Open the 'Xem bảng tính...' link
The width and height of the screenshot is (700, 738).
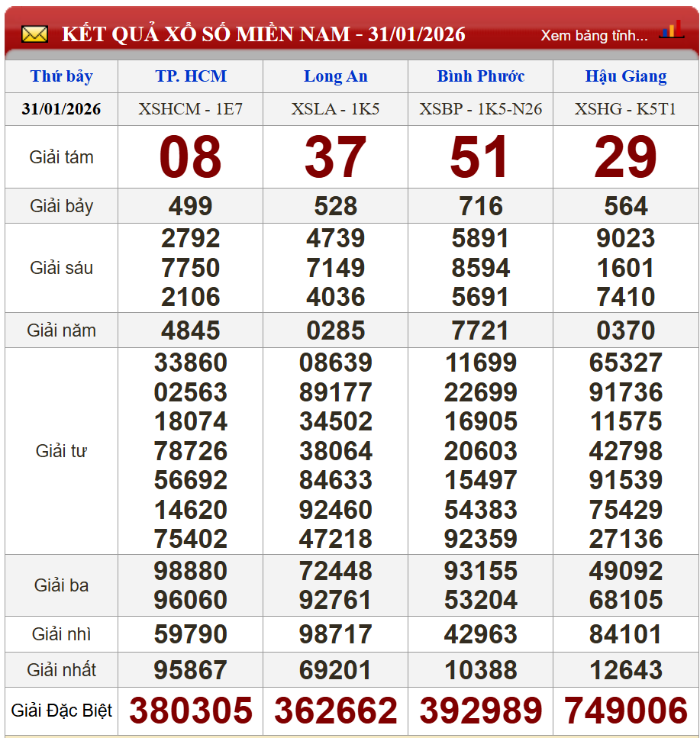click(x=594, y=36)
